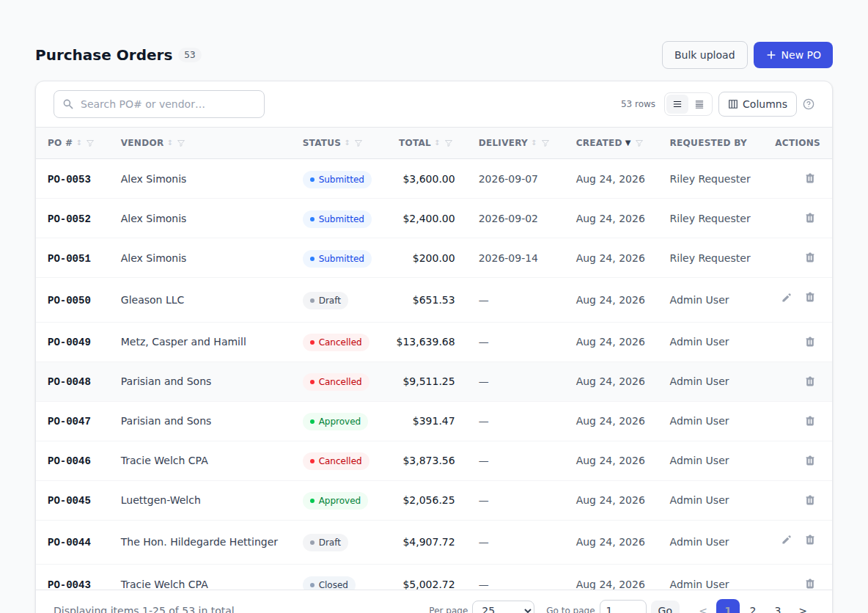Screen dimensions: 868x613
Task: Sort by Vendor column
Action: [170, 143]
